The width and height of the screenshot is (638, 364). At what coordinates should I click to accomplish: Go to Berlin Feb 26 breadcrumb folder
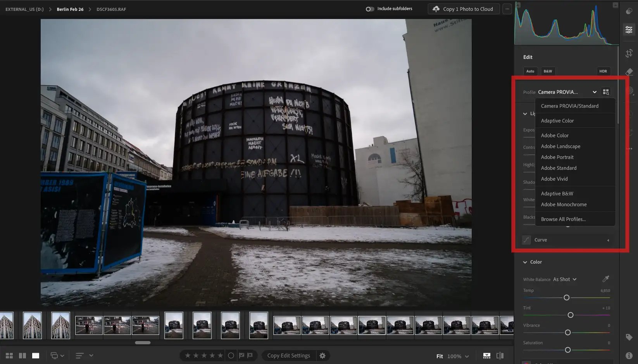pyautogui.click(x=70, y=9)
